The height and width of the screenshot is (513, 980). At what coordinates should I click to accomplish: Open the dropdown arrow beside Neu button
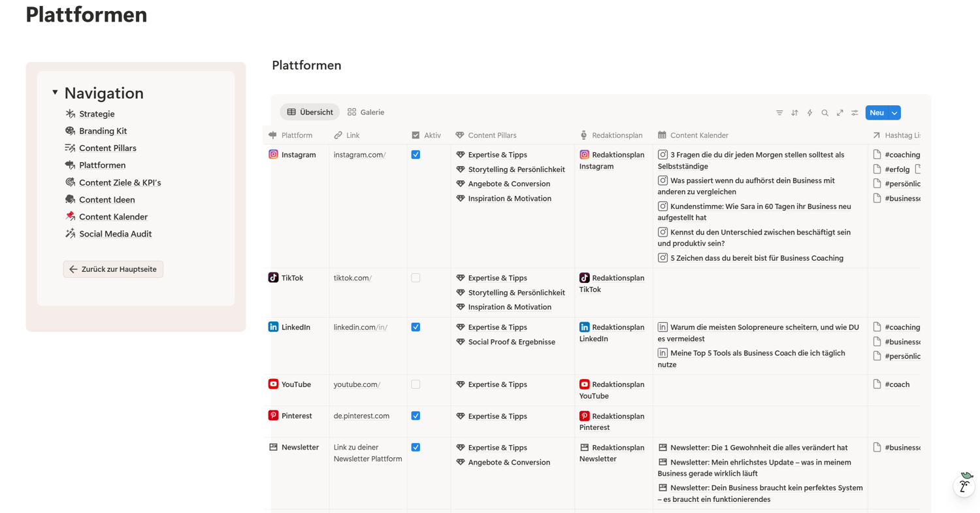click(x=894, y=113)
